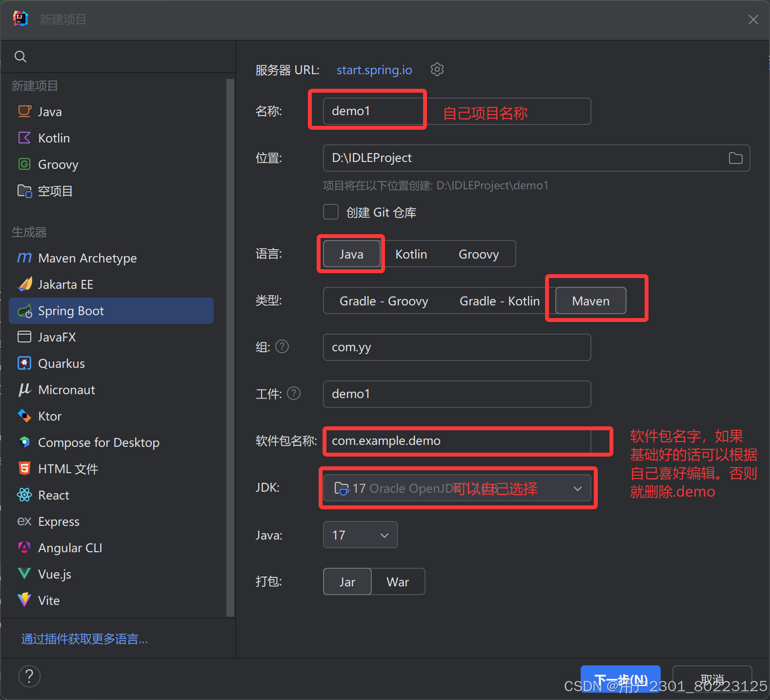
Task: Click the Cancel button
Action: tap(712, 679)
